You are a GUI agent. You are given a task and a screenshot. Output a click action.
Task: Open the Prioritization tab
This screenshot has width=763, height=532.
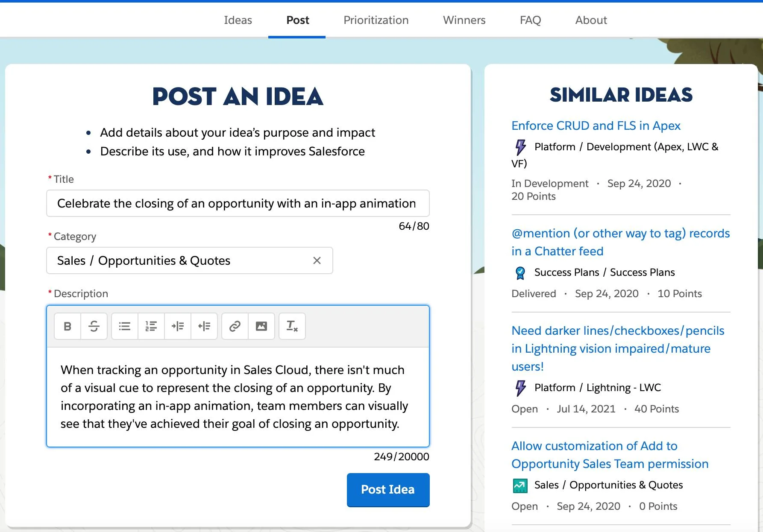(376, 20)
